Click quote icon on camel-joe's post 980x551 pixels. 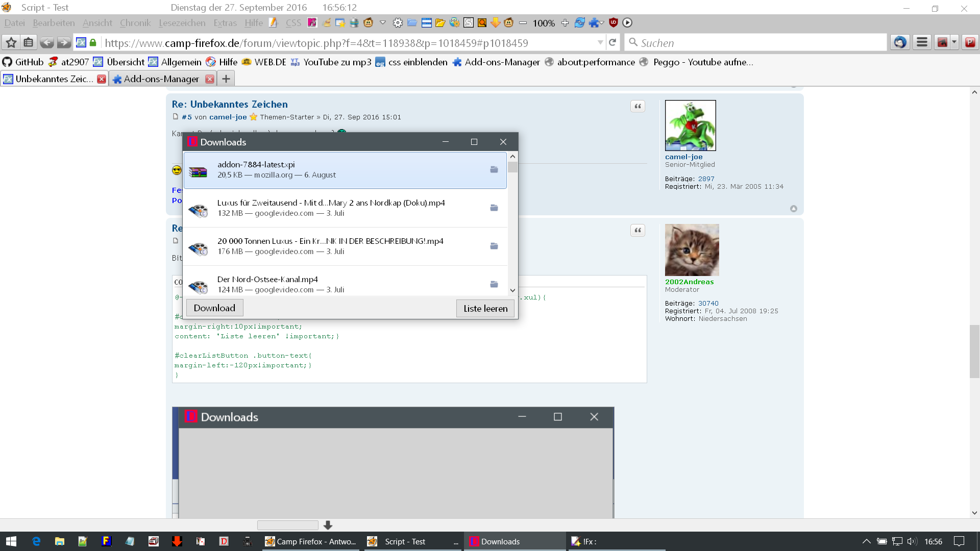[638, 106]
